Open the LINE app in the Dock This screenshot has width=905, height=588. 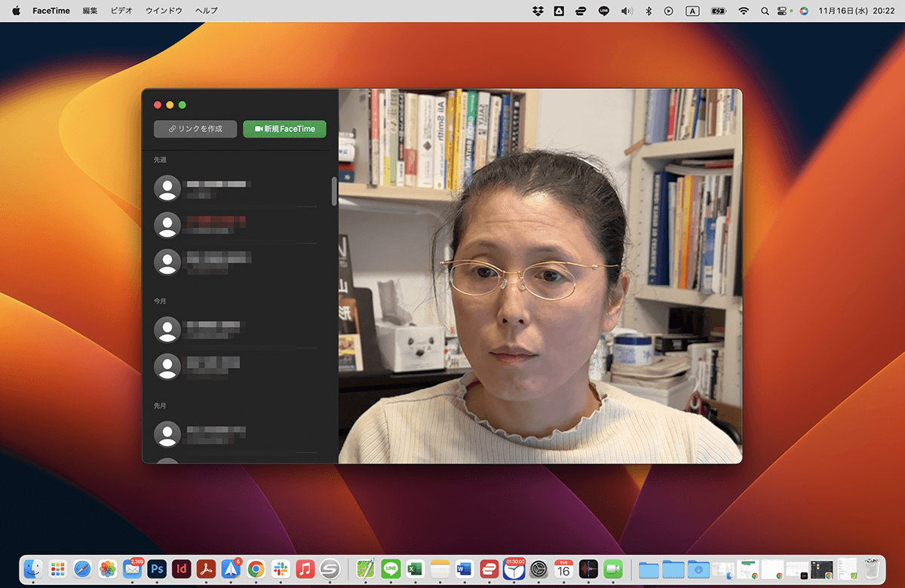[391, 568]
